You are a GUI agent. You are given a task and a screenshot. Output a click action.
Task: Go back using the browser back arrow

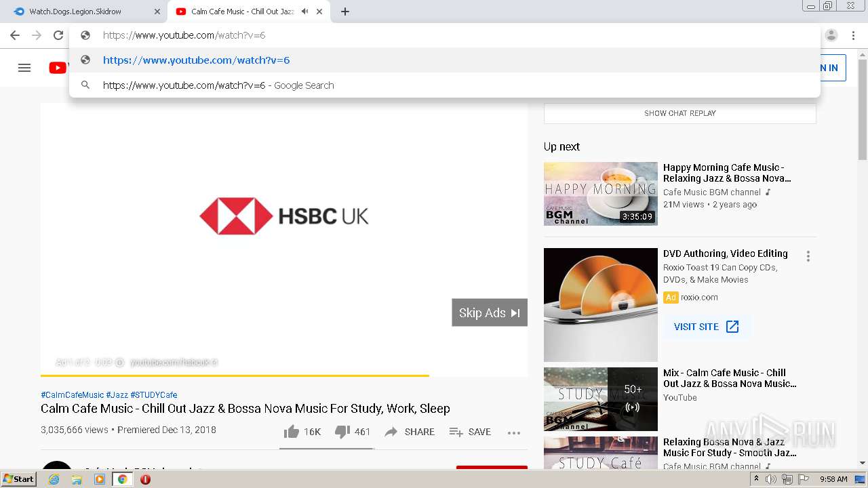coord(15,35)
